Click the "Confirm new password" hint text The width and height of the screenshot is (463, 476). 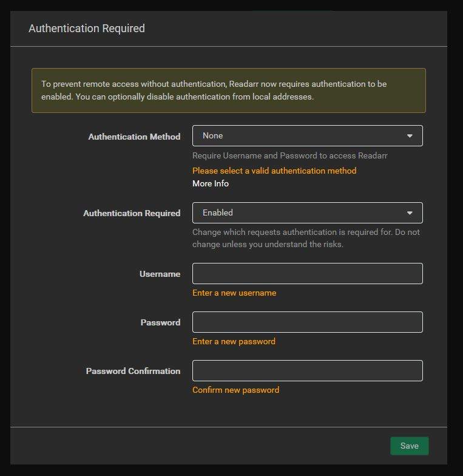(x=235, y=390)
